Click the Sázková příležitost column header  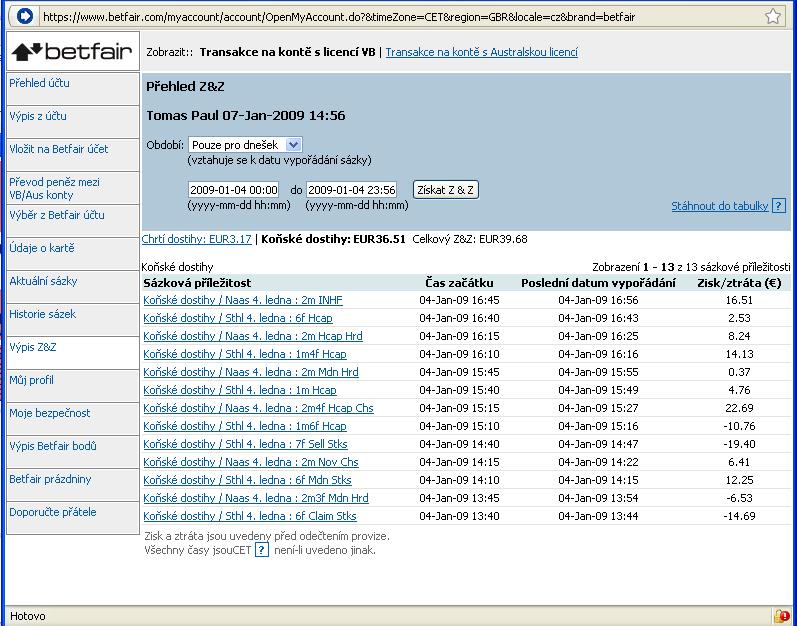point(197,283)
